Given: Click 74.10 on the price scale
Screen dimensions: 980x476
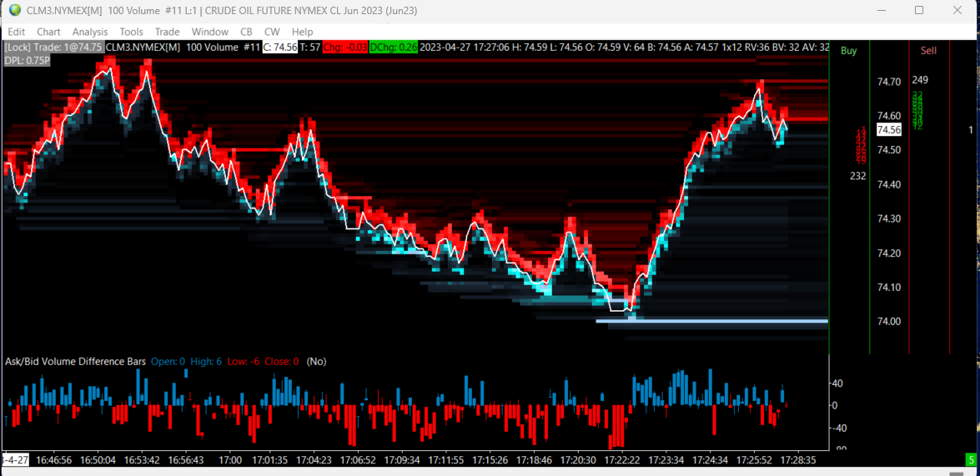Looking at the screenshot, I should [x=889, y=288].
